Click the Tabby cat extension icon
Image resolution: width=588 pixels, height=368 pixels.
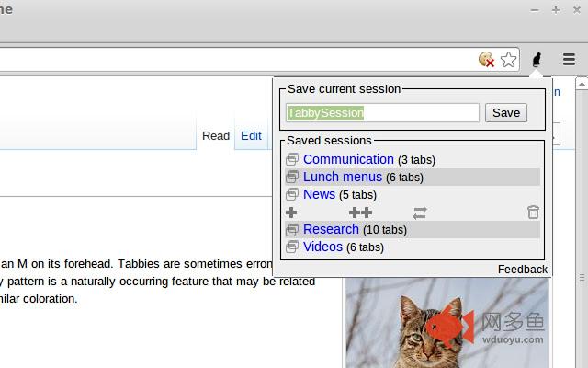tap(537, 60)
